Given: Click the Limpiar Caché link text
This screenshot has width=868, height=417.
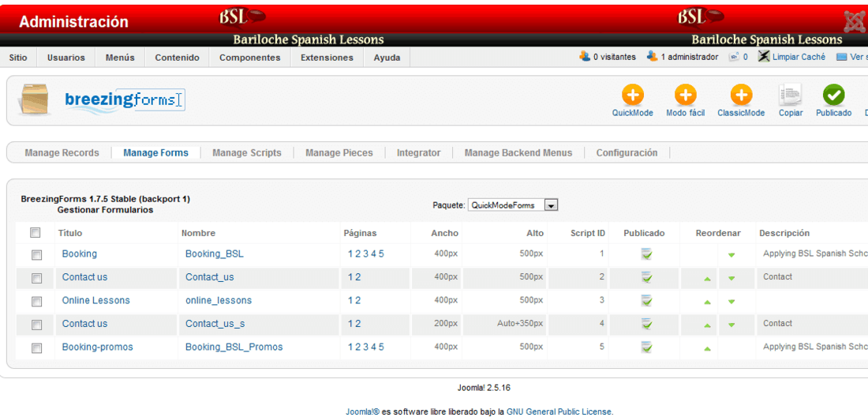Looking at the screenshot, I should click(x=799, y=57).
